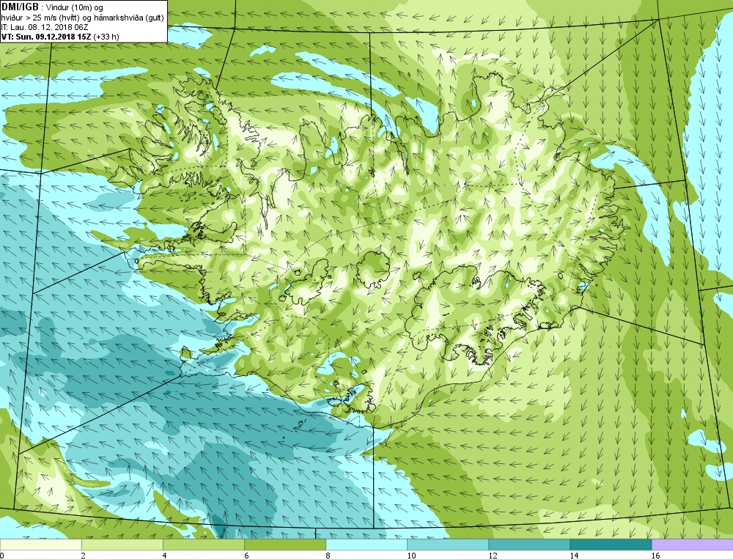
Task: Click the 2-4 m/s light green swatch
Action: (122, 545)
